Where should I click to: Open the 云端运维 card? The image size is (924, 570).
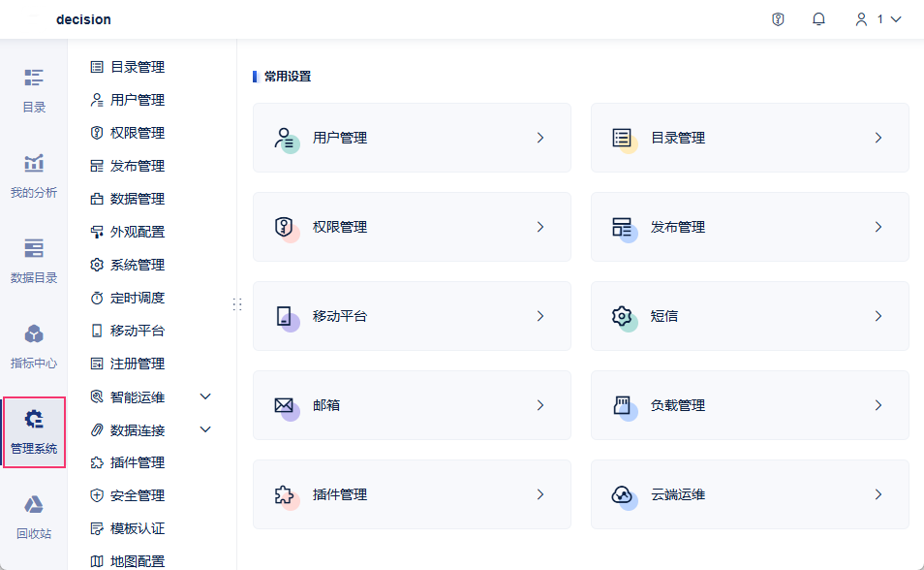point(750,494)
